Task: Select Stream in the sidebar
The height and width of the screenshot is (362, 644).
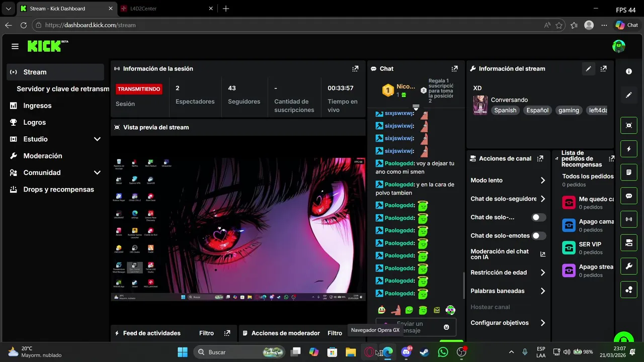Action: pos(55,72)
